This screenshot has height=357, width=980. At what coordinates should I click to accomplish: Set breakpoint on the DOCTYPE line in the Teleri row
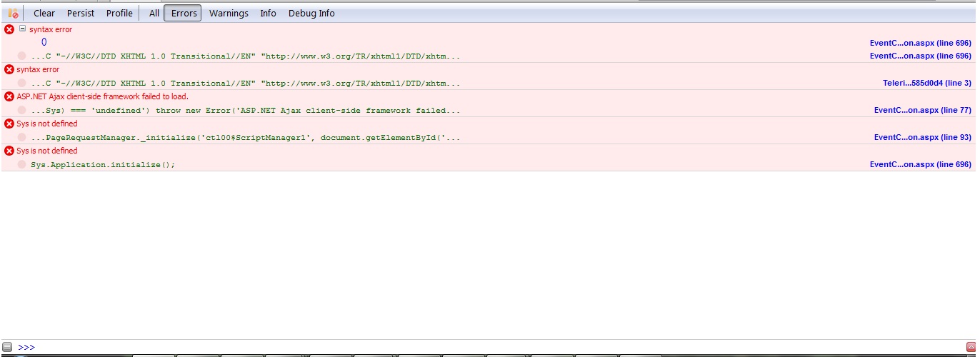[x=22, y=83]
